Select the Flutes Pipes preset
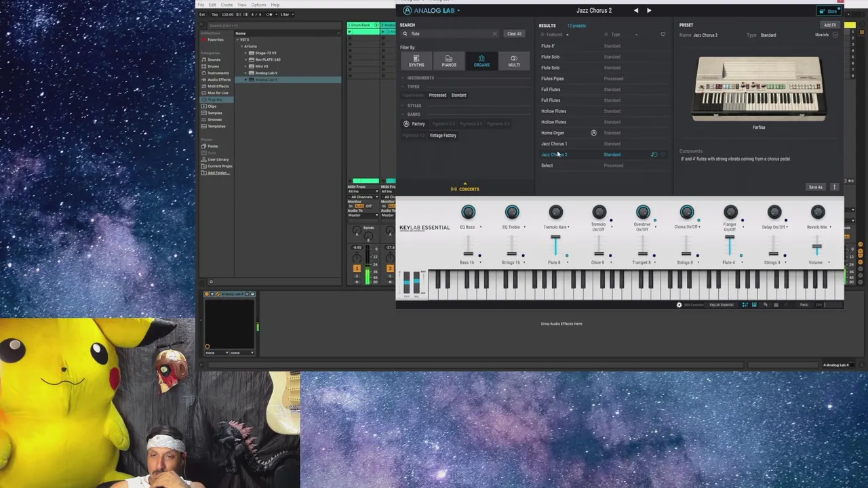The height and width of the screenshot is (488, 868). pos(604,79)
